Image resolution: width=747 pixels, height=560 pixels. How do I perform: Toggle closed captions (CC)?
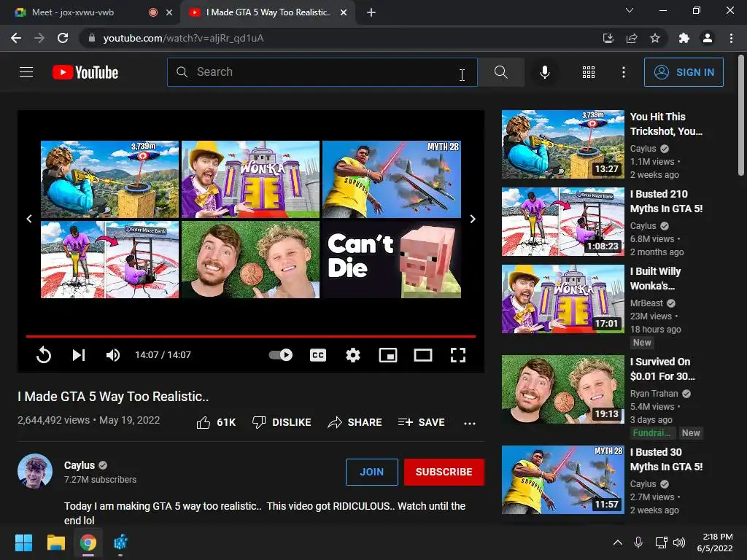tap(318, 355)
